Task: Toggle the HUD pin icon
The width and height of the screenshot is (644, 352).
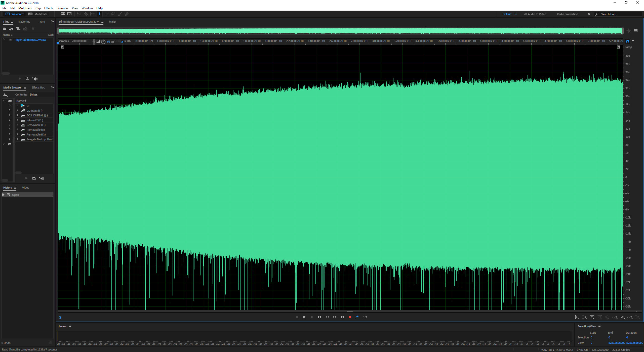Action: pos(122,42)
